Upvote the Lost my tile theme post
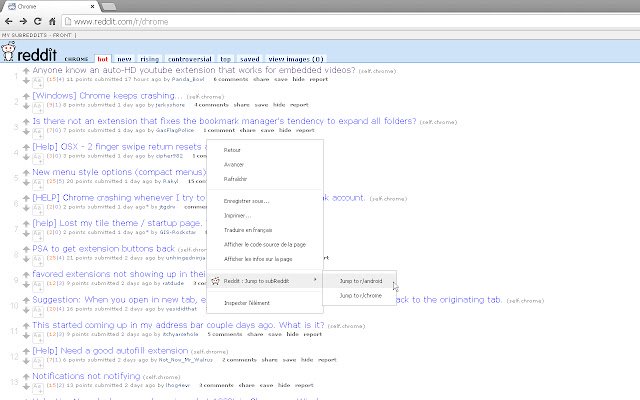 pos(26,224)
